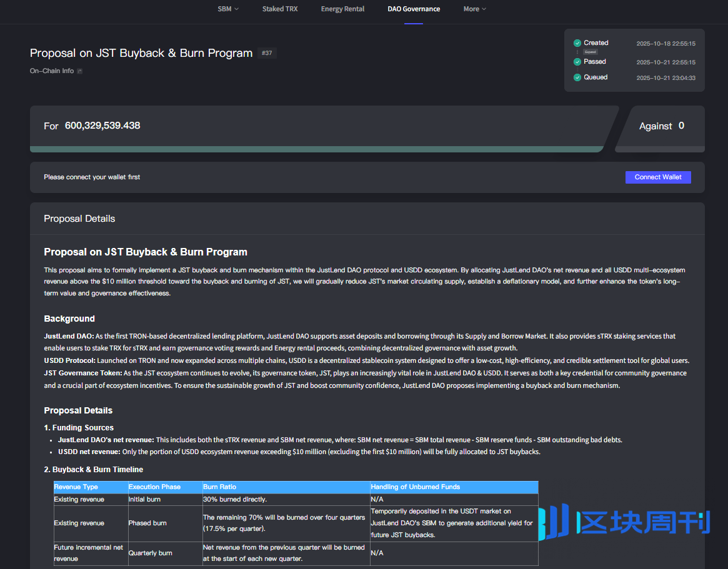
Task: Click the blue watermark logo icon
Action: (x=554, y=521)
